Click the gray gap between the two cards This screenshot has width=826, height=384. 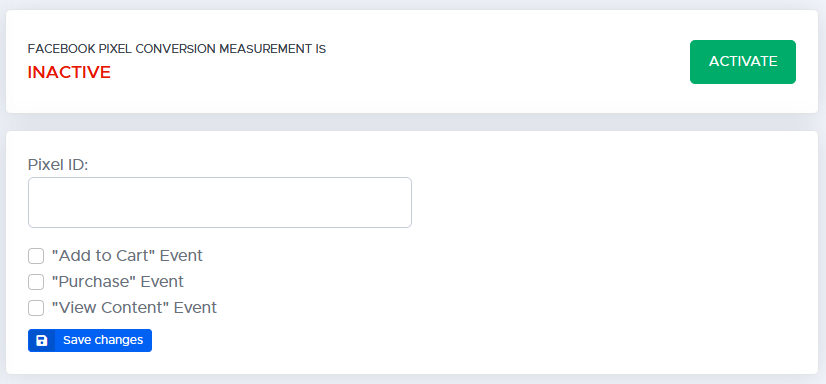point(412,122)
